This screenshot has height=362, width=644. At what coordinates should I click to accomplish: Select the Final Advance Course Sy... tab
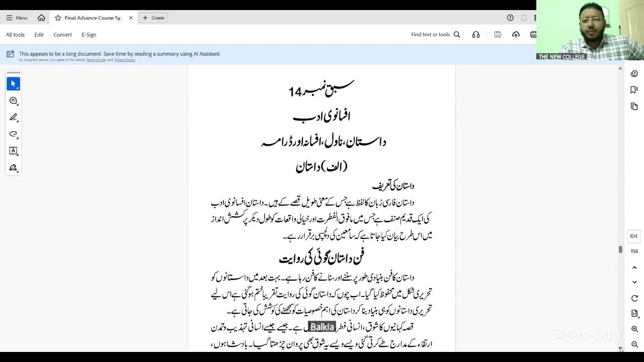tap(93, 18)
